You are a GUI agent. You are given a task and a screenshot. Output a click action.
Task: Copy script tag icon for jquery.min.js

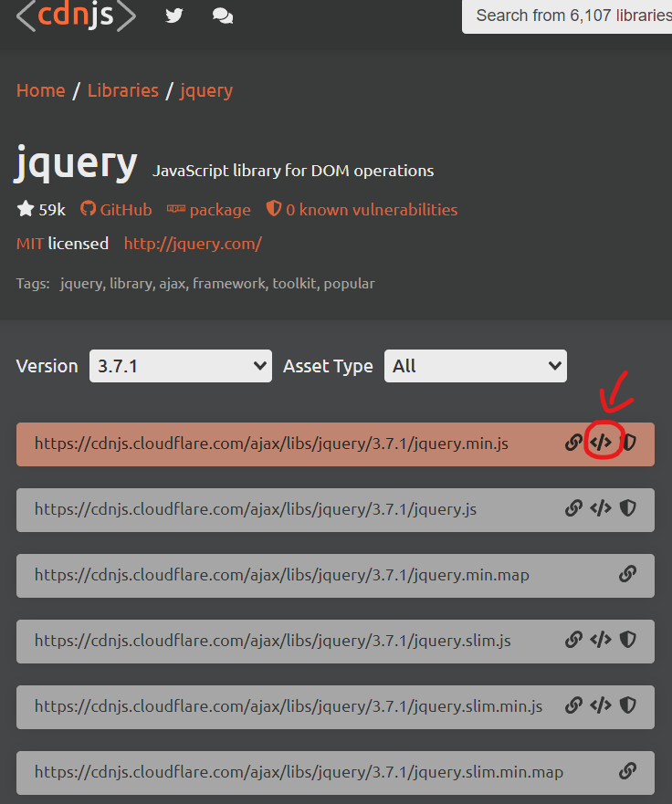pos(601,443)
